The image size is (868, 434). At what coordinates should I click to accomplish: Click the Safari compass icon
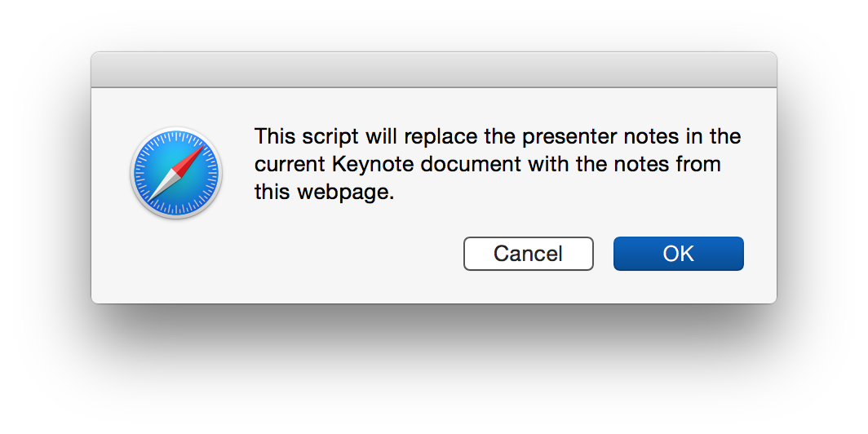pos(176,173)
